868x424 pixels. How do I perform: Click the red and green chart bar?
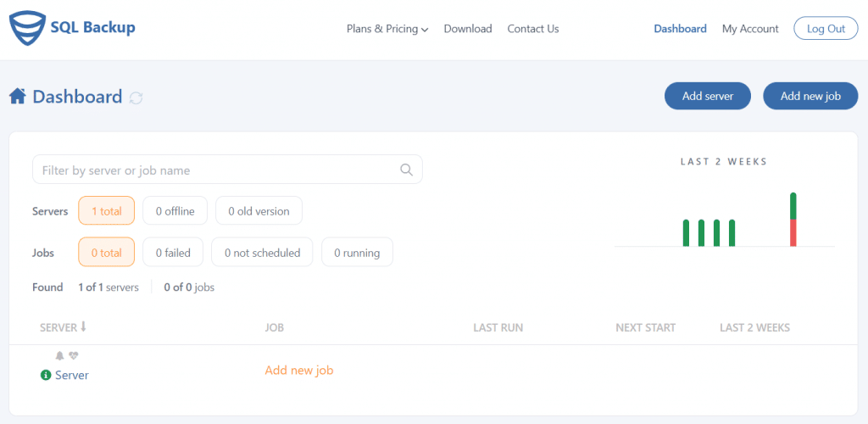pyautogui.click(x=793, y=220)
